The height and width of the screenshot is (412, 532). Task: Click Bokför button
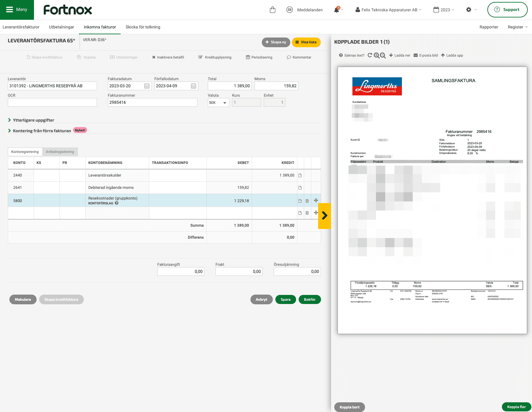coord(310,299)
